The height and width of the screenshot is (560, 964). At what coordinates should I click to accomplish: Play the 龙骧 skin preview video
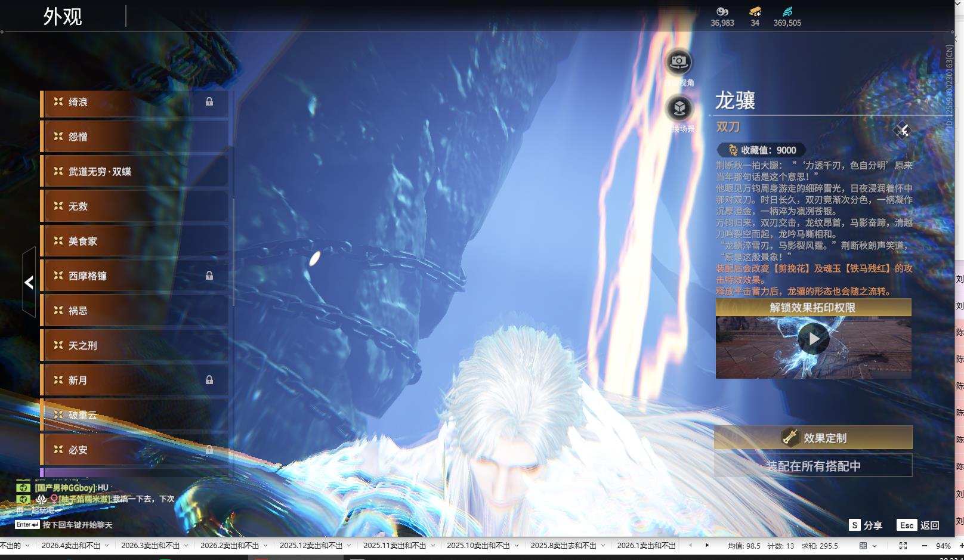point(814,339)
